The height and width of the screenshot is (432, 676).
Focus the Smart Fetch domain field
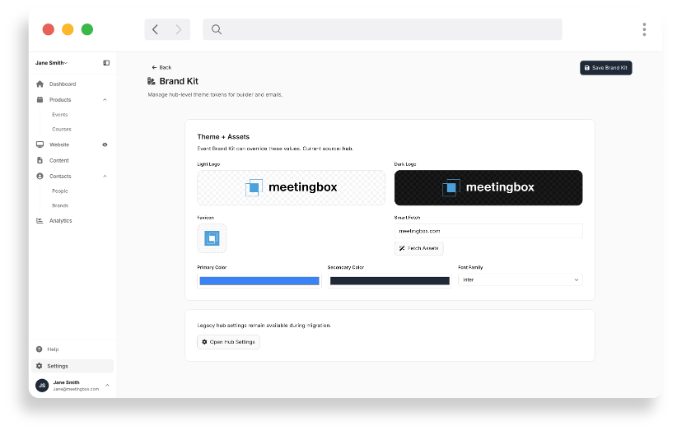coord(488,231)
